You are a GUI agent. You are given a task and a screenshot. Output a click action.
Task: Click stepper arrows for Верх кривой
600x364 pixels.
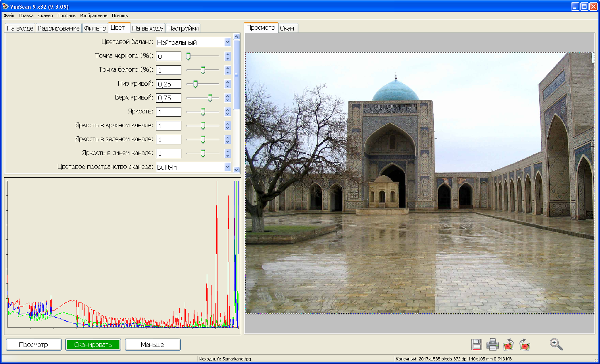click(227, 98)
